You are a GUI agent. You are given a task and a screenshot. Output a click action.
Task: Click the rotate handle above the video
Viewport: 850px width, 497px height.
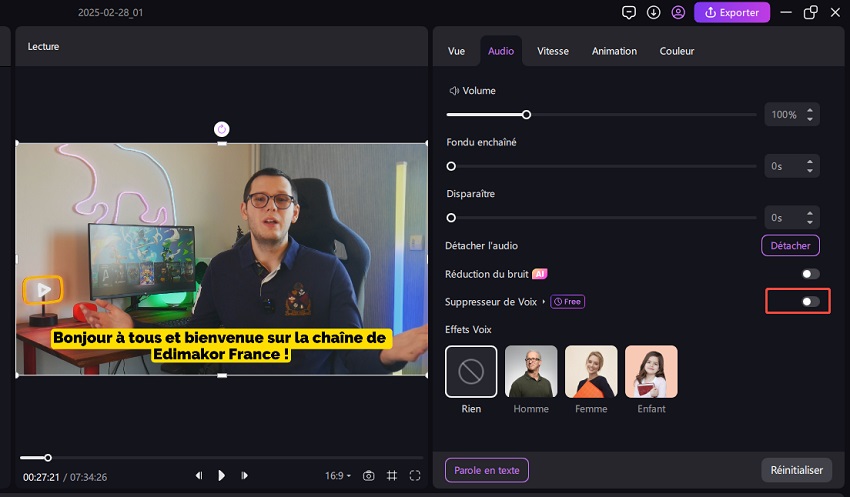pos(222,129)
